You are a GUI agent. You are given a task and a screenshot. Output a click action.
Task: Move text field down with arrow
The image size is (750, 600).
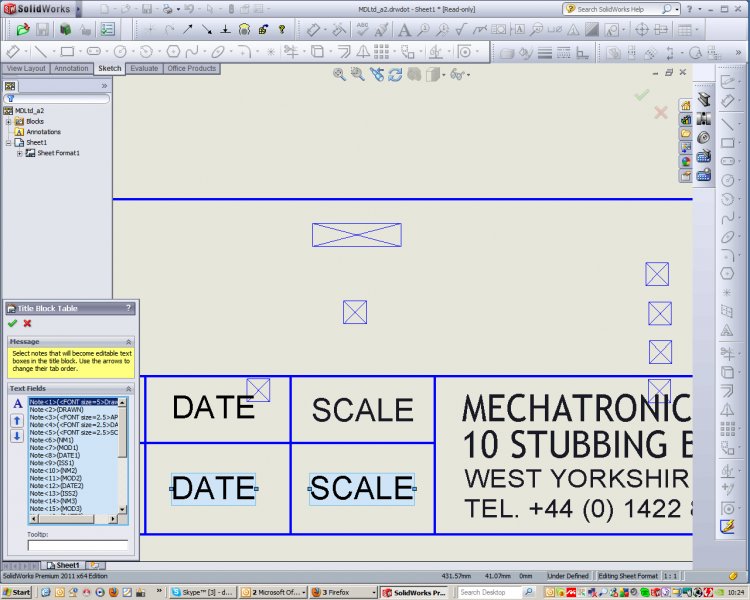click(x=17, y=436)
